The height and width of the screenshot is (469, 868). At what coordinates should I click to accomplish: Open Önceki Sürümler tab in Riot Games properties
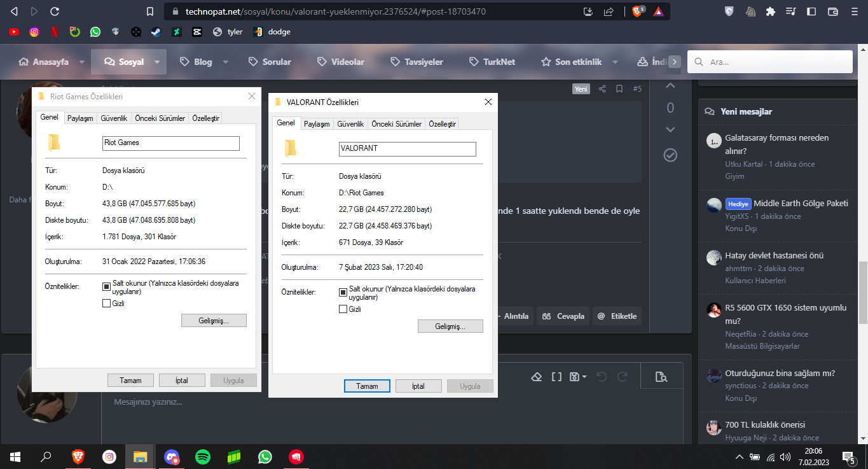[x=160, y=118]
